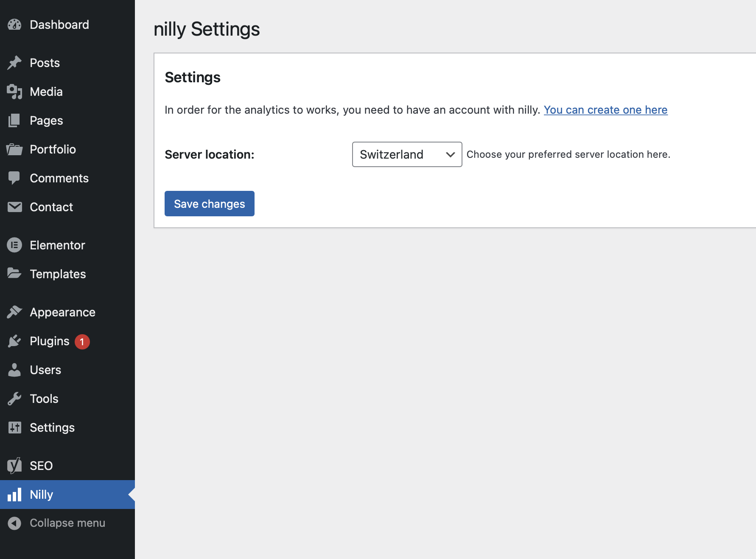Click the Yoast SEO logo icon
The height and width of the screenshot is (559, 756).
click(14, 466)
